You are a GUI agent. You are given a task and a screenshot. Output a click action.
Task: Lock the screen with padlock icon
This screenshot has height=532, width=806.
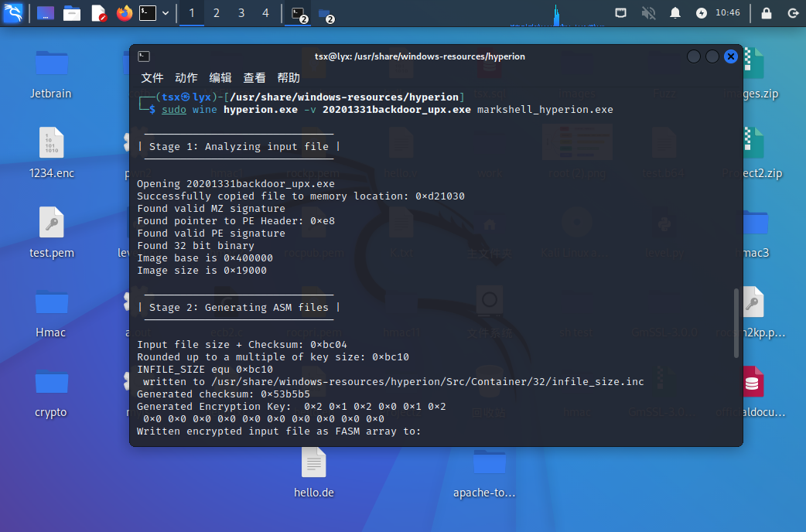tap(766, 13)
